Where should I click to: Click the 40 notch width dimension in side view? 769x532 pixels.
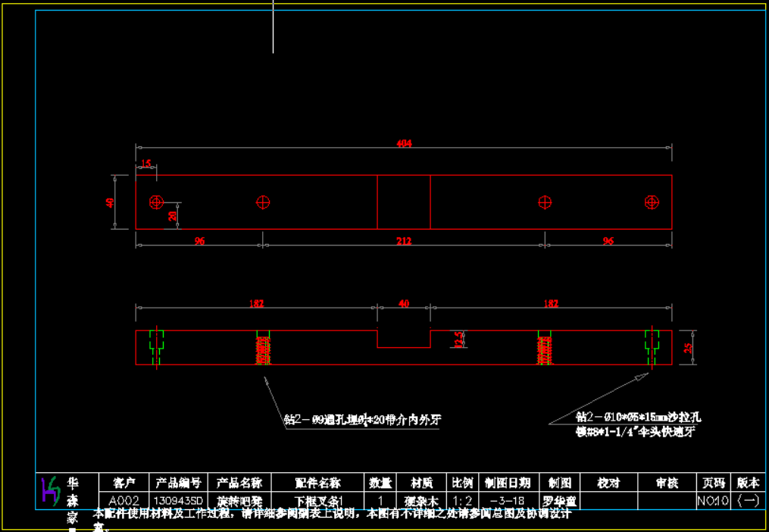click(x=404, y=304)
